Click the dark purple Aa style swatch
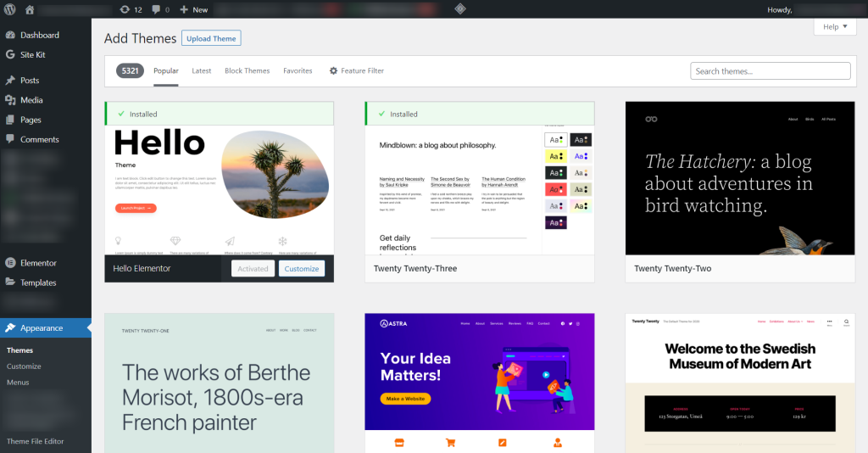This screenshot has height=453, width=868. click(x=556, y=222)
